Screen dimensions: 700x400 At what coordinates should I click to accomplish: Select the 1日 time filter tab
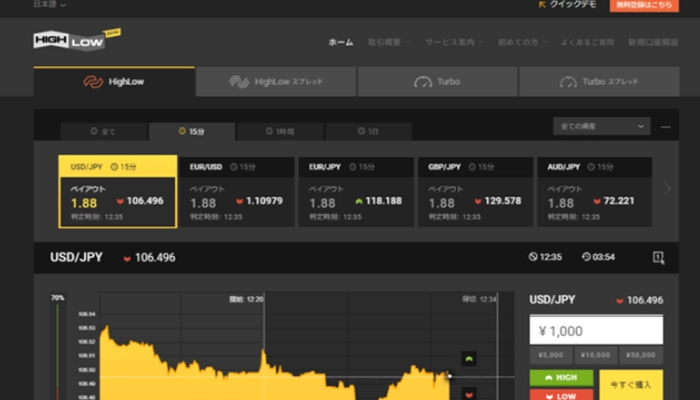click(x=368, y=131)
